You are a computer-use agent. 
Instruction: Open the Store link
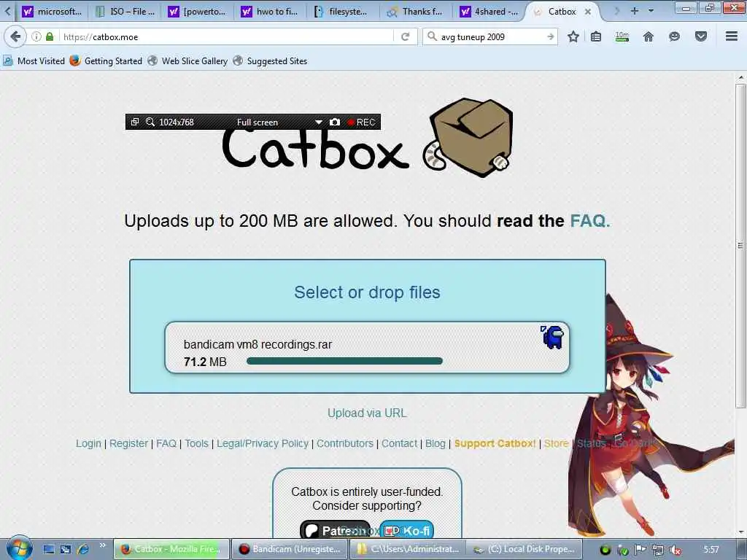557,443
